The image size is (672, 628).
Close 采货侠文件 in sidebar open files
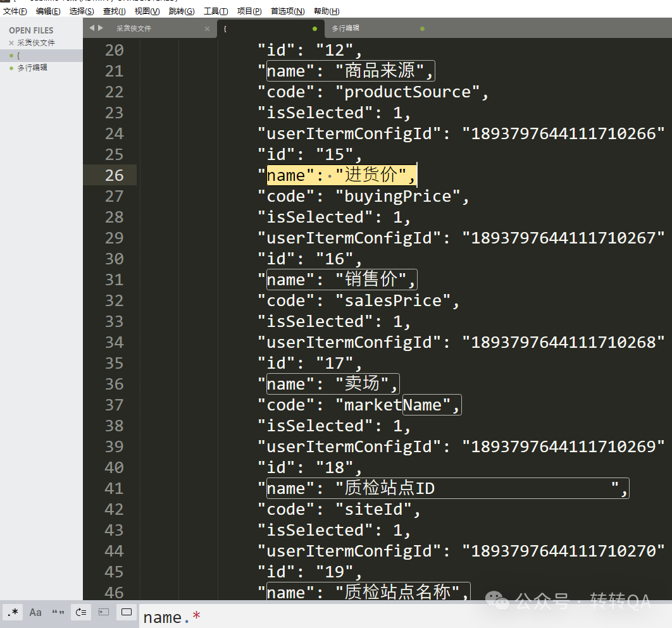pyautogui.click(x=11, y=43)
